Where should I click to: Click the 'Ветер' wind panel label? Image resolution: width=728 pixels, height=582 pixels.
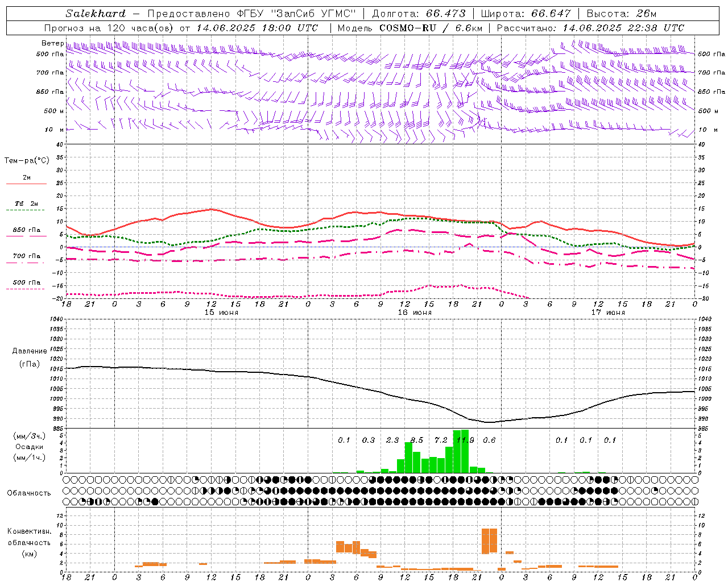[52, 43]
